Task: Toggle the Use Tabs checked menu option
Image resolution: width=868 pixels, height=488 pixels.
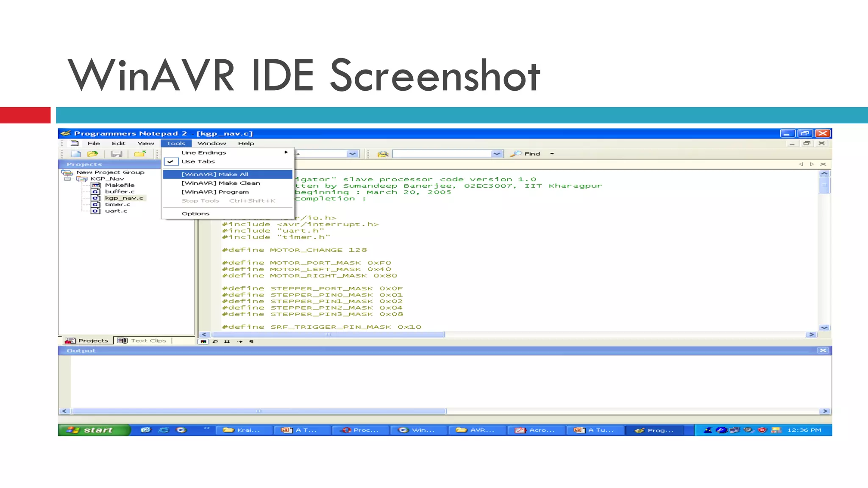Action: coord(198,161)
